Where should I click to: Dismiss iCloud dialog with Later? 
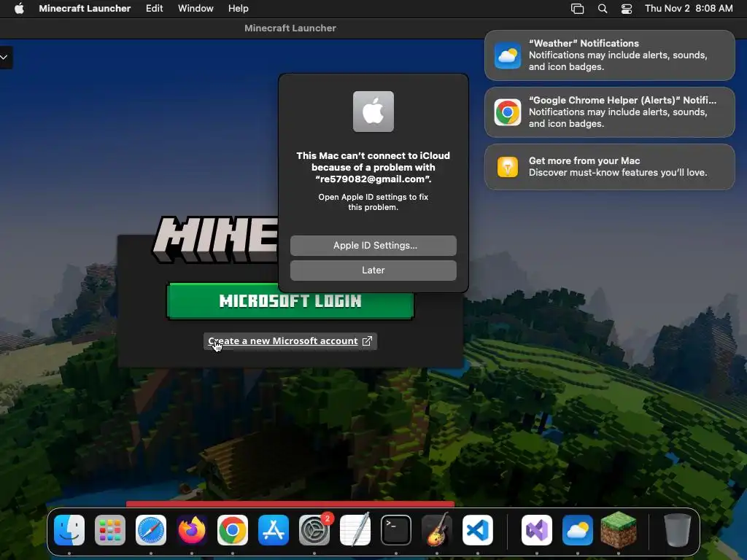[x=373, y=270]
